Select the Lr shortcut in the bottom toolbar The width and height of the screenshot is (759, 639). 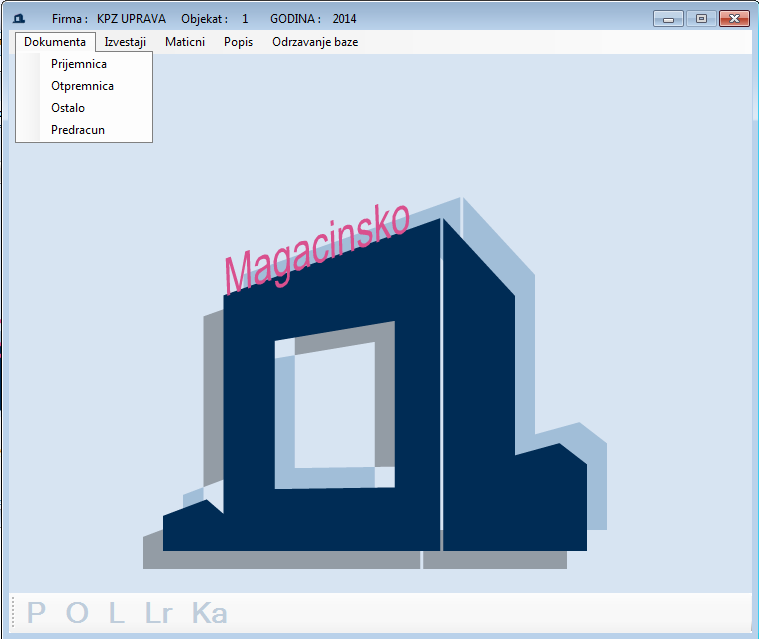tap(159, 613)
